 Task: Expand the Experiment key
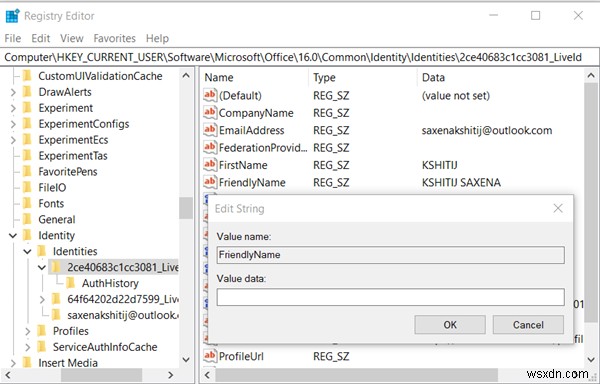[x=13, y=108]
